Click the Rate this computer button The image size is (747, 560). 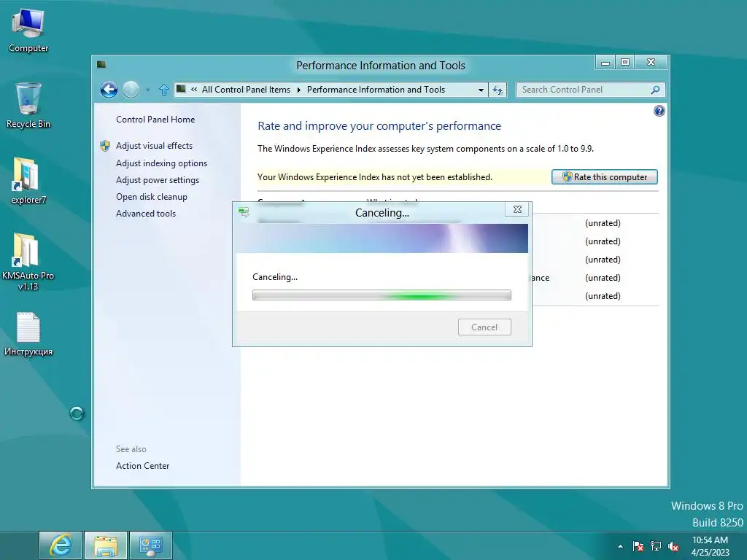[x=605, y=176]
